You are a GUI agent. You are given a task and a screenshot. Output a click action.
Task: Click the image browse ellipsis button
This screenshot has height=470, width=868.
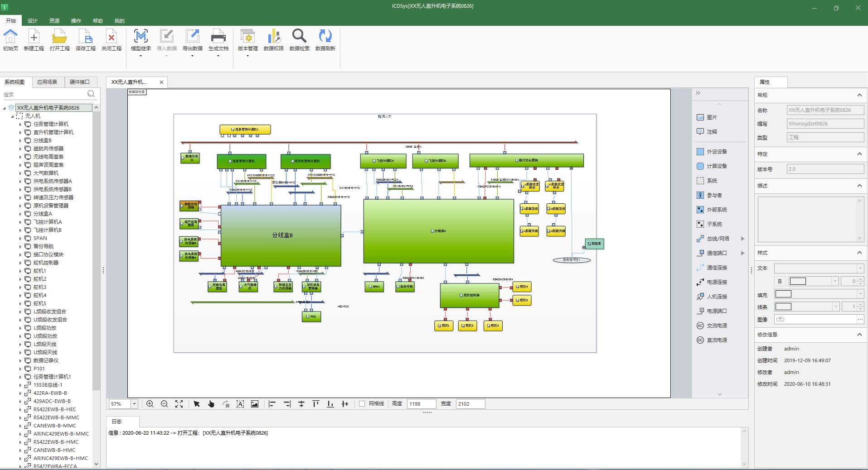[860, 319]
